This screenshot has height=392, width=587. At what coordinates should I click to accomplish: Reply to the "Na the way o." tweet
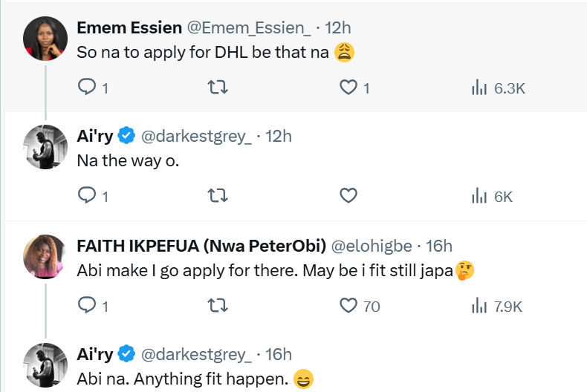coord(88,196)
